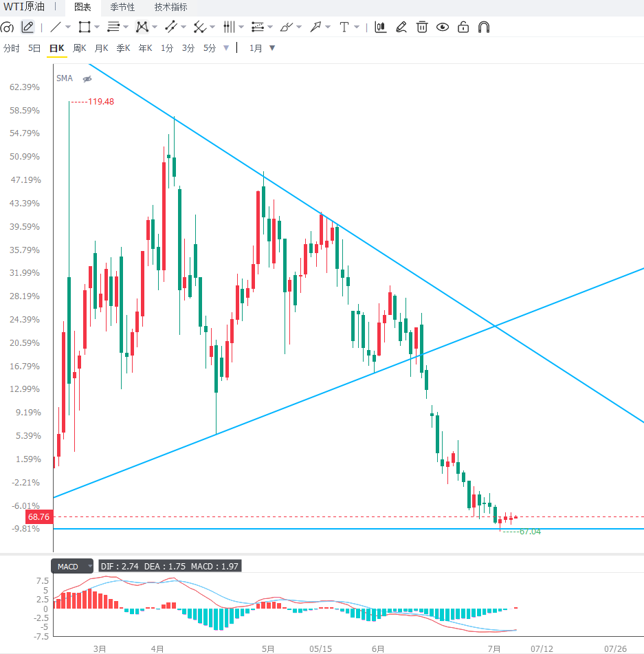The image size is (644, 654).
Task: Click the 119.48 high price label
Action: pyautogui.click(x=101, y=102)
